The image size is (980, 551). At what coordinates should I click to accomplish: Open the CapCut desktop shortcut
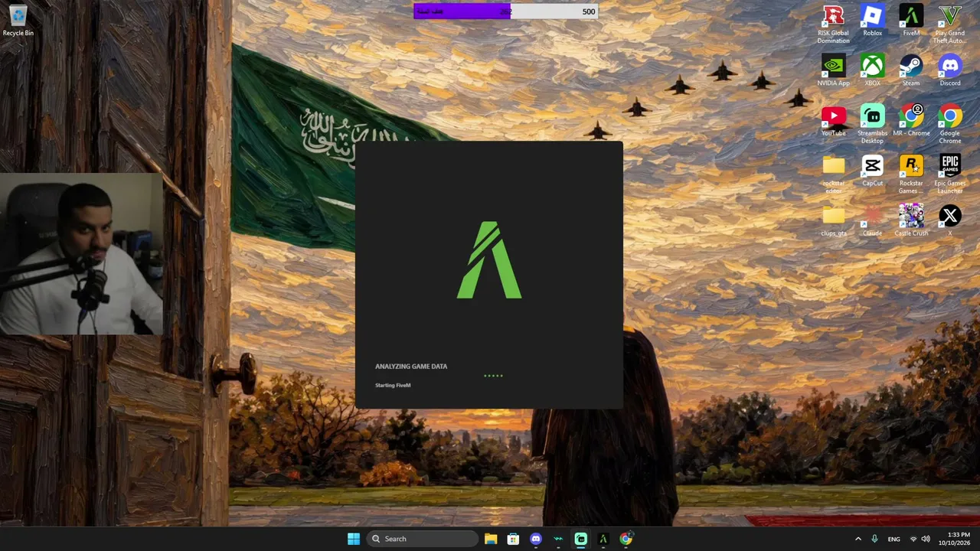tap(872, 171)
